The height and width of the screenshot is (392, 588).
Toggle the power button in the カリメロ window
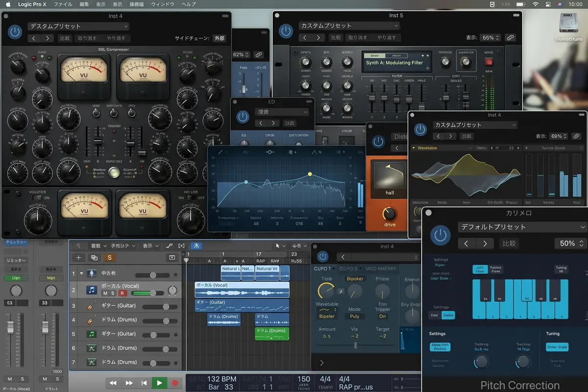pos(441,235)
